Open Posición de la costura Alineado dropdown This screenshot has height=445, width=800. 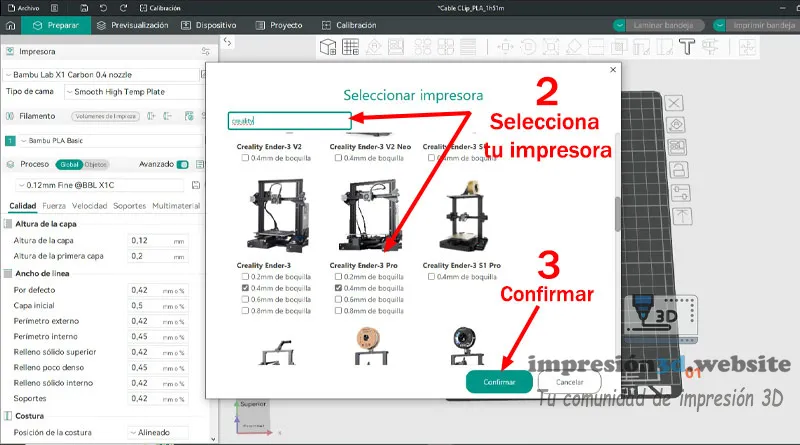pyautogui.click(x=158, y=433)
